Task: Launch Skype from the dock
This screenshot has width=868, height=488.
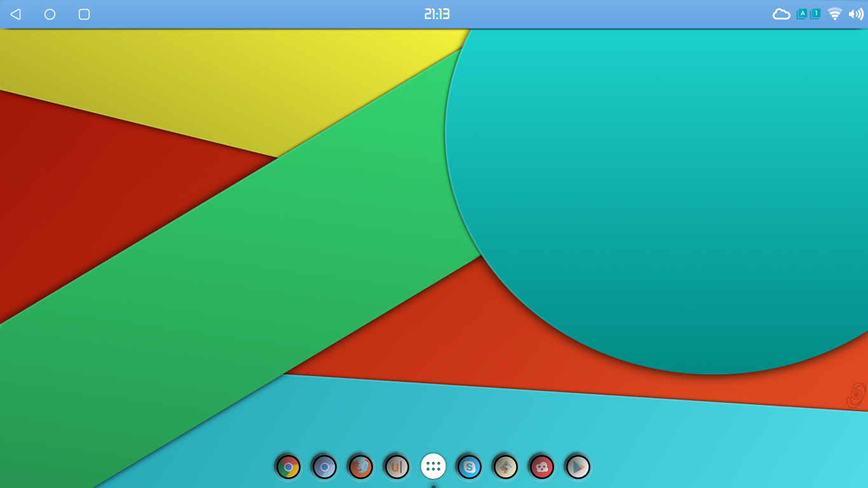Action: pos(470,467)
